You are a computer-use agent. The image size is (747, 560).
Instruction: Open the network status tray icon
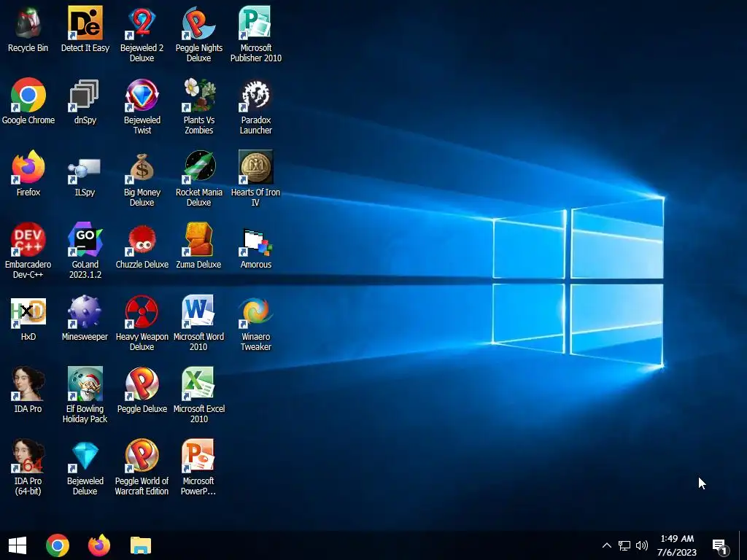pos(624,545)
